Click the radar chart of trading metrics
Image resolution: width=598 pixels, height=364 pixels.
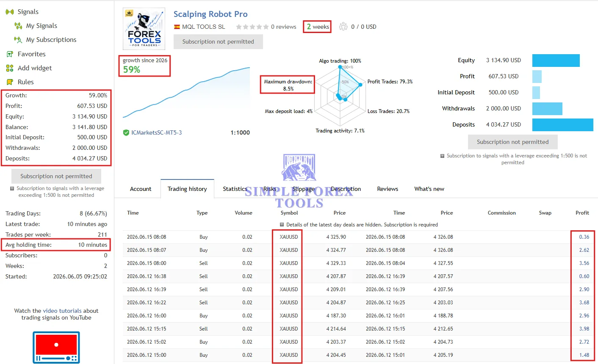point(341,96)
